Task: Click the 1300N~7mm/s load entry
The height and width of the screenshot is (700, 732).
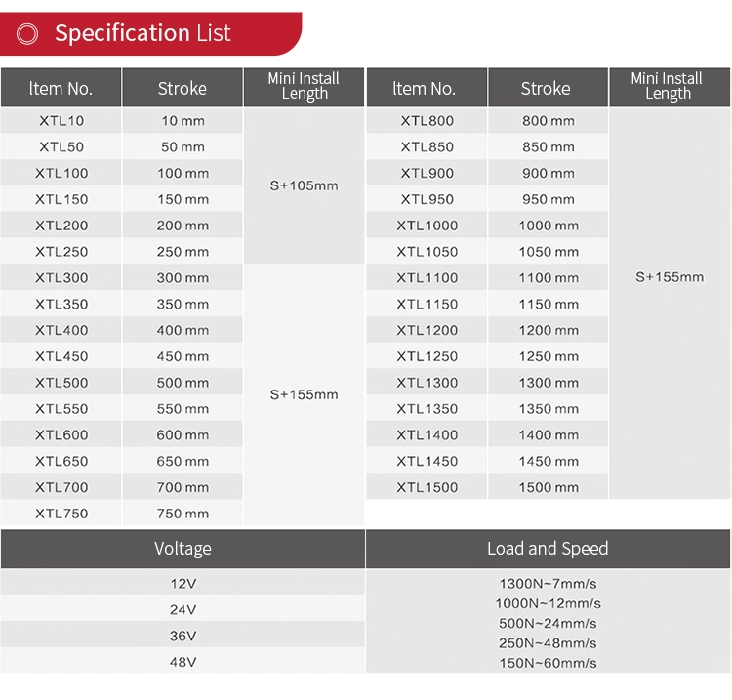Action: click(x=548, y=584)
